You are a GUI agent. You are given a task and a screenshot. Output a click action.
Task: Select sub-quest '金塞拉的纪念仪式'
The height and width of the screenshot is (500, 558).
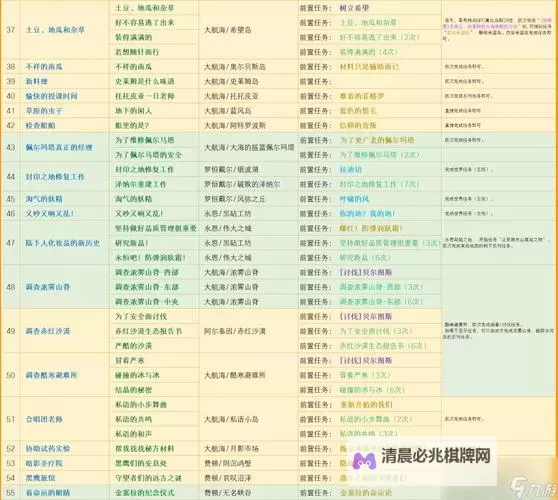pyautogui.click(x=144, y=493)
